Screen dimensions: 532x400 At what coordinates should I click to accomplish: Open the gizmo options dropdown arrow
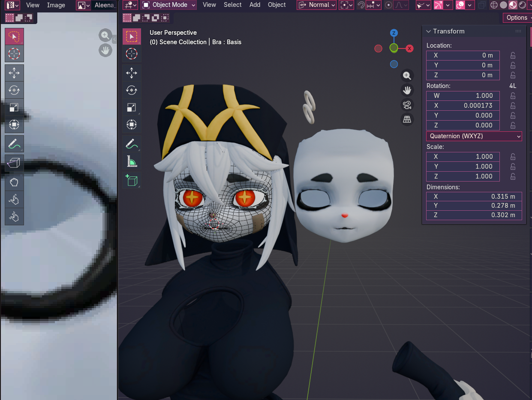(x=448, y=5)
